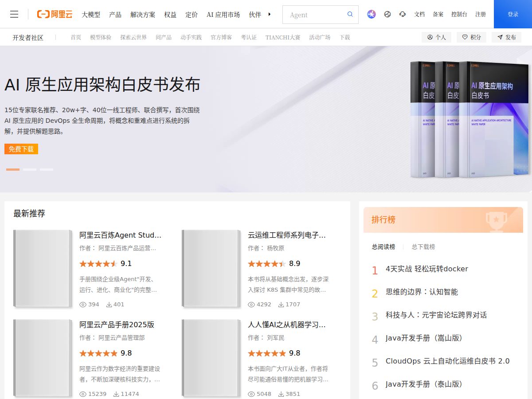Click the Alibaba Cloud logo
Image resolution: width=532 pixels, height=399 pixels.
coord(55,14)
